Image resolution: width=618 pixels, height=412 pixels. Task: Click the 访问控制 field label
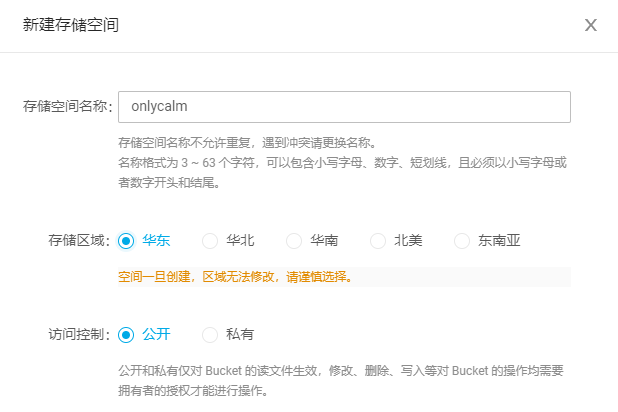pos(79,334)
